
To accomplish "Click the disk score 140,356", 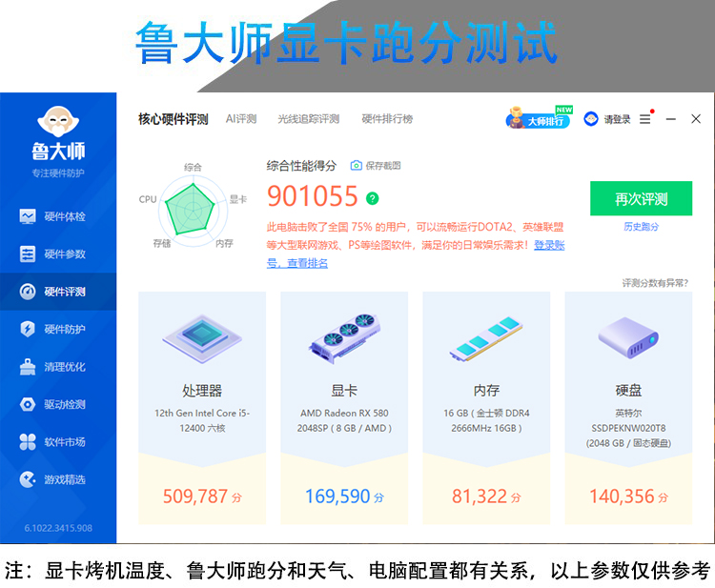I will [x=622, y=497].
